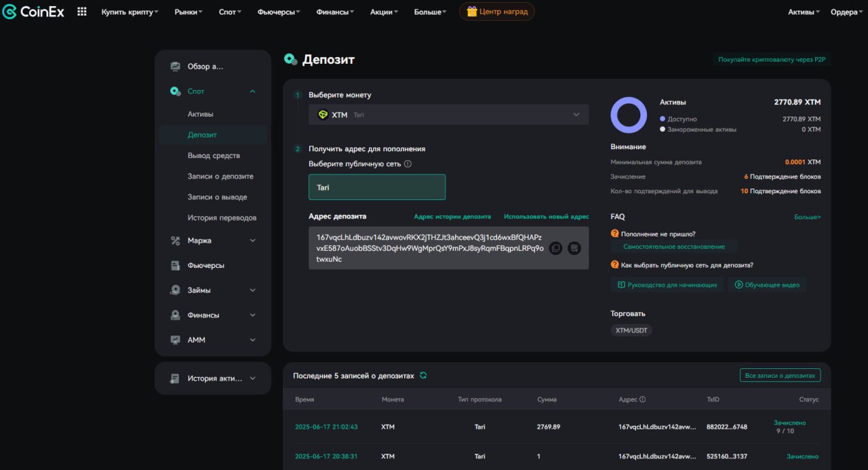The image size is (868, 470).
Task: Click the info icon beside Адрес column header
Action: (x=642, y=399)
